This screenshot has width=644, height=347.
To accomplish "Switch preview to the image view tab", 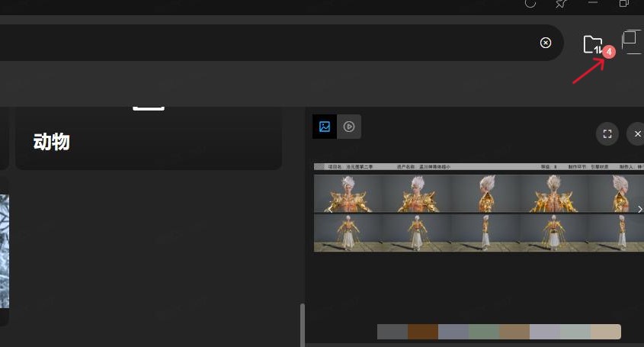I will click(x=325, y=127).
